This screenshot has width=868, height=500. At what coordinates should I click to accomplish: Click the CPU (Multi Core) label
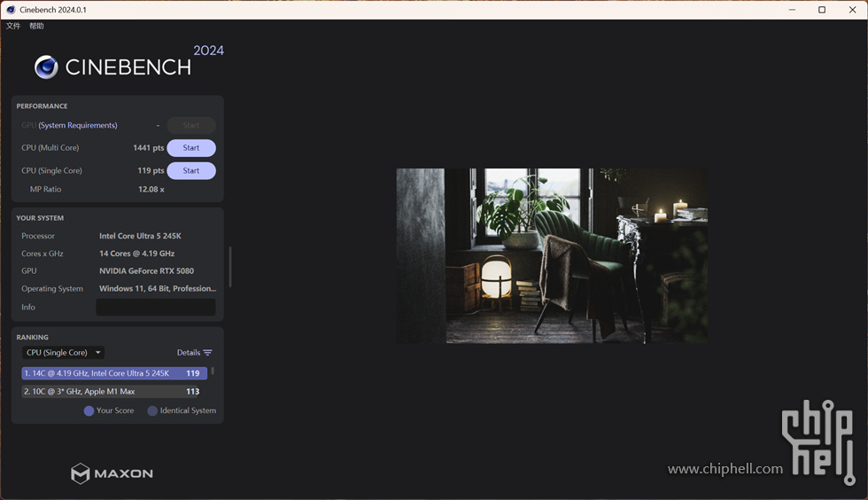click(x=50, y=148)
